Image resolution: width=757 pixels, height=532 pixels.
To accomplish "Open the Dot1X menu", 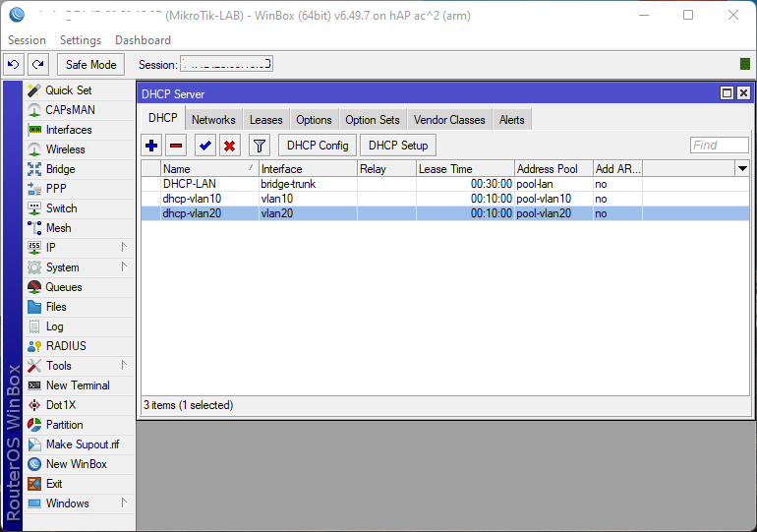I will click(80, 405).
